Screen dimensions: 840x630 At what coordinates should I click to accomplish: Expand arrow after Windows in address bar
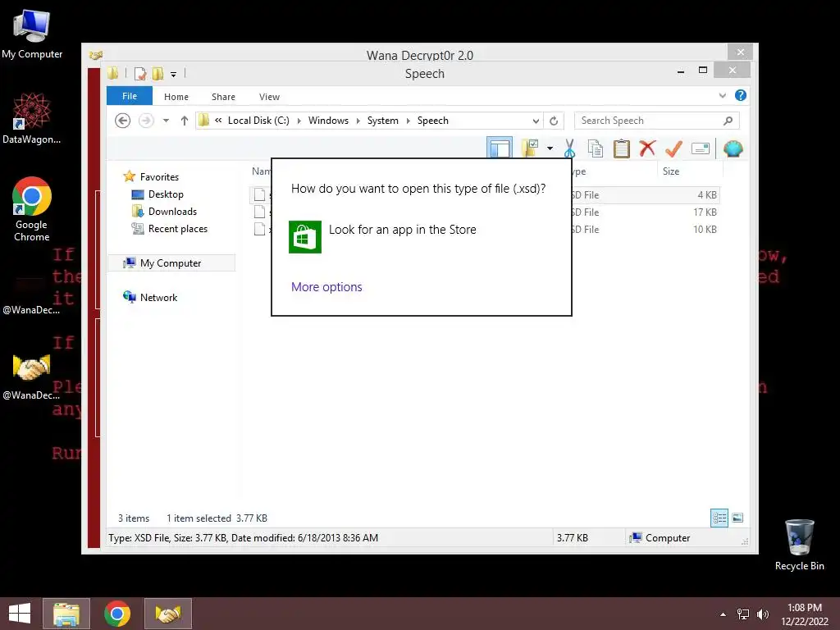(358, 121)
